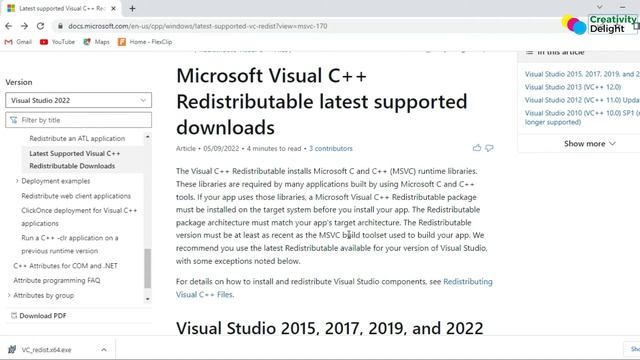Image resolution: width=640 pixels, height=360 pixels.
Task: Click the Download PDF icon
Action: tap(14, 316)
